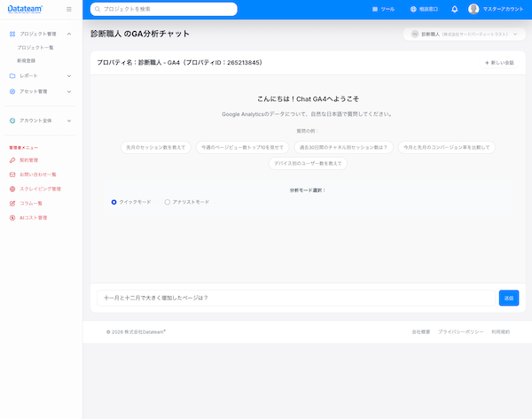Image resolution: width=532 pixels, height=419 pixels.
Task: Go to プロジェクト一覧 in the sidebar
Action: point(35,48)
